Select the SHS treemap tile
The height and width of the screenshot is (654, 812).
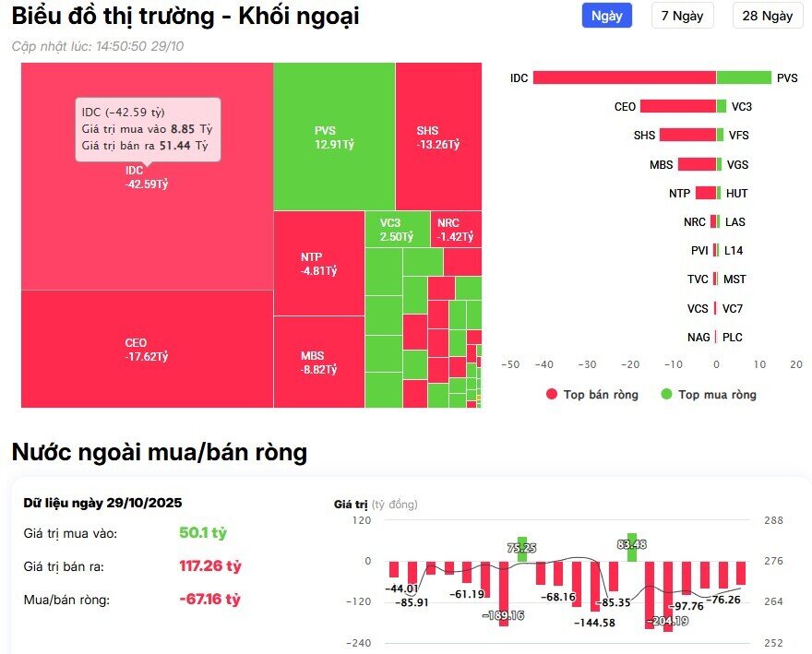pos(436,134)
